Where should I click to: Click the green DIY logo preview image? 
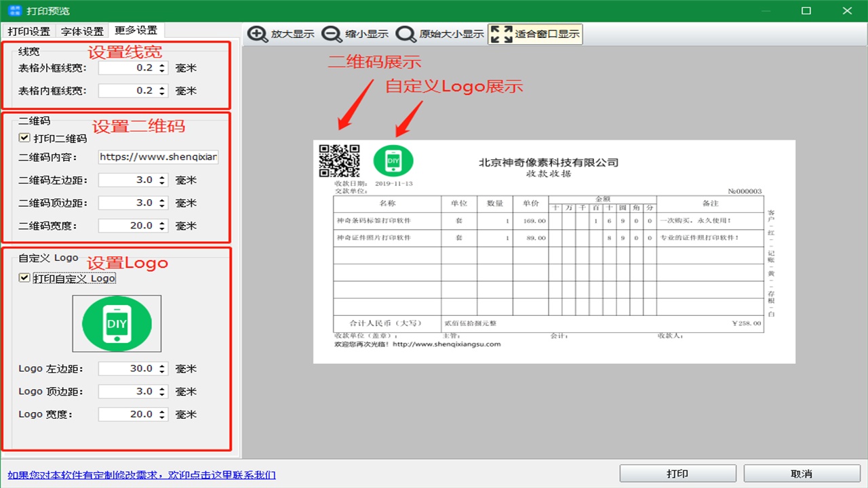pyautogui.click(x=117, y=323)
